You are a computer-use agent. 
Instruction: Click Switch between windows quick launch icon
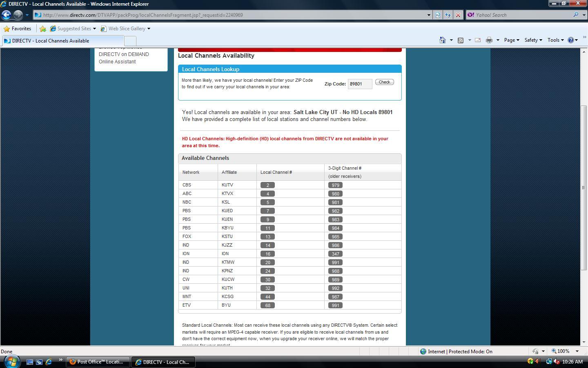point(39,362)
